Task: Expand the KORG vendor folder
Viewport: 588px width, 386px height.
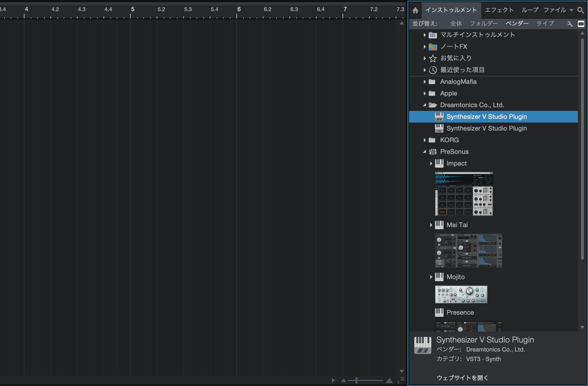Action: click(x=425, y=140)
